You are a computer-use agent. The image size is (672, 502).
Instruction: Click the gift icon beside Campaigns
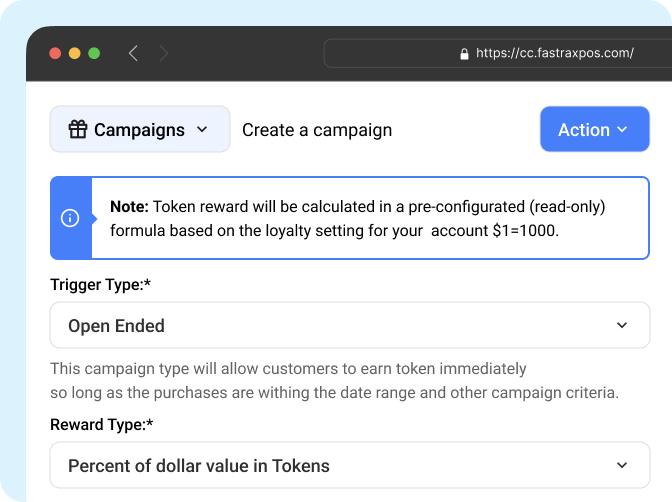coord(78,129)
